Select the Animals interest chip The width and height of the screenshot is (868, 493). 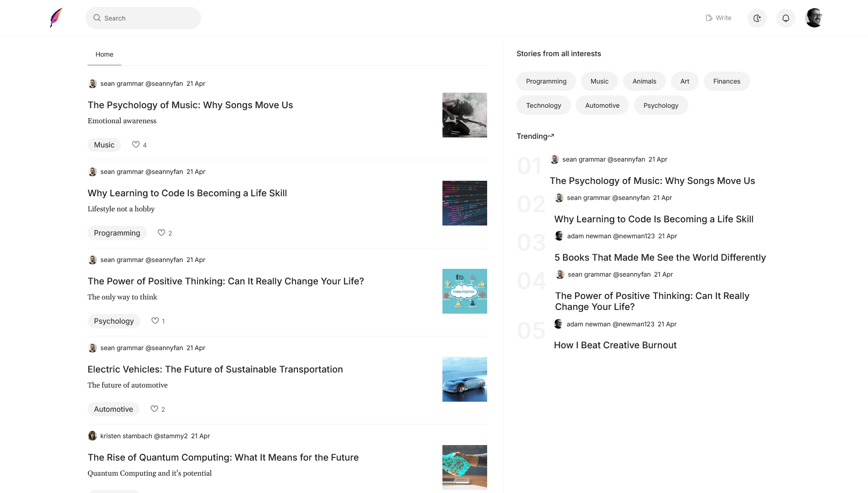point(644,81)
